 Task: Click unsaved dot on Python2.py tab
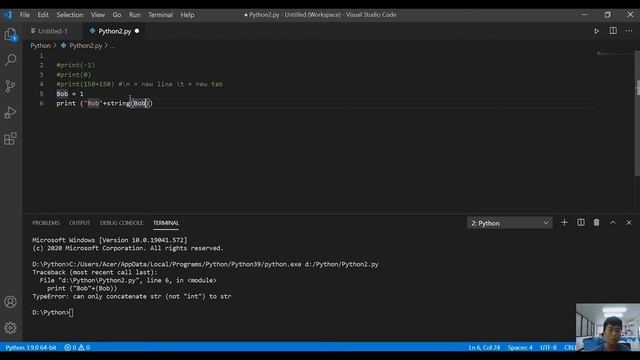pos(137,31)
